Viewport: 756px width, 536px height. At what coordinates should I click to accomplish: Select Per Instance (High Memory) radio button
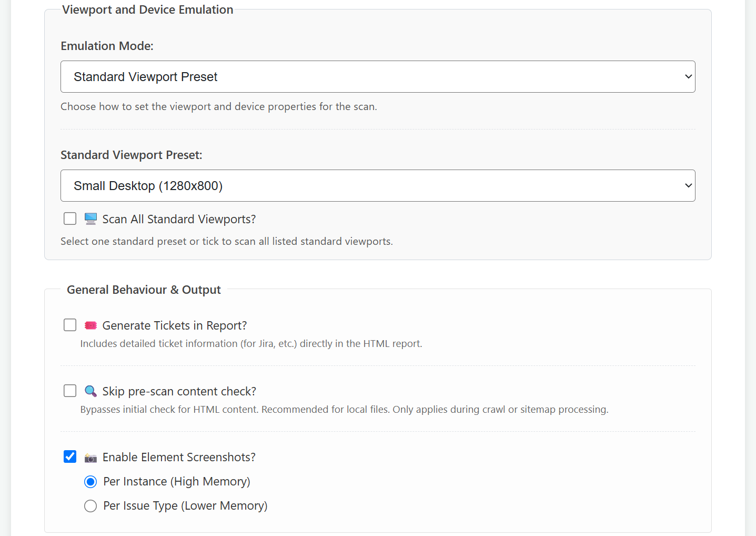[x=90, y=482]
